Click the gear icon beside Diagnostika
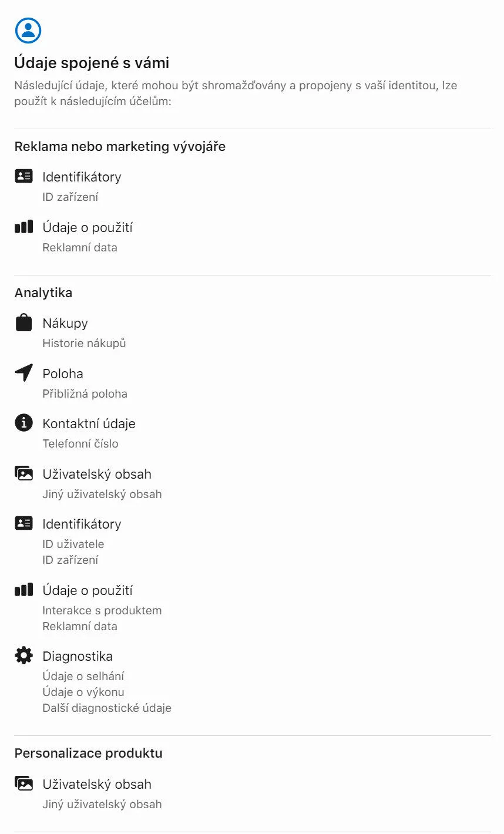 coord(23,655)
